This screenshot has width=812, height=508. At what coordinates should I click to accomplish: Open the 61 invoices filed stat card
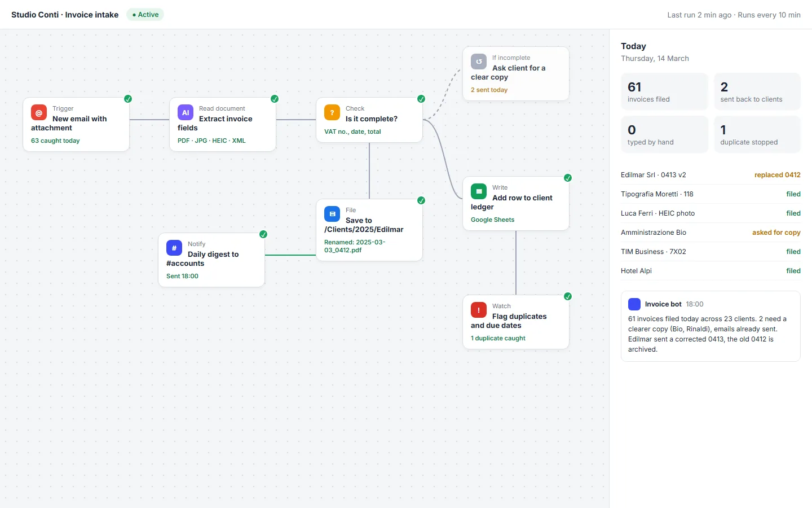664,91
